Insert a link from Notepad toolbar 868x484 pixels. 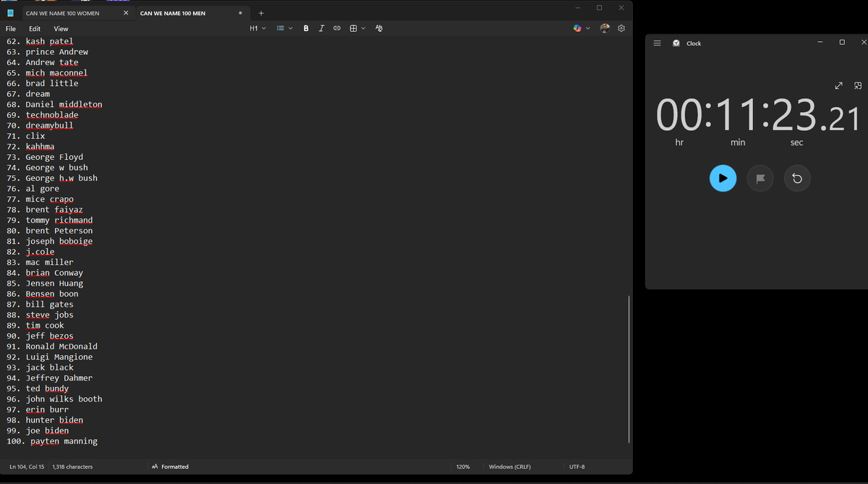coord(336,28)
